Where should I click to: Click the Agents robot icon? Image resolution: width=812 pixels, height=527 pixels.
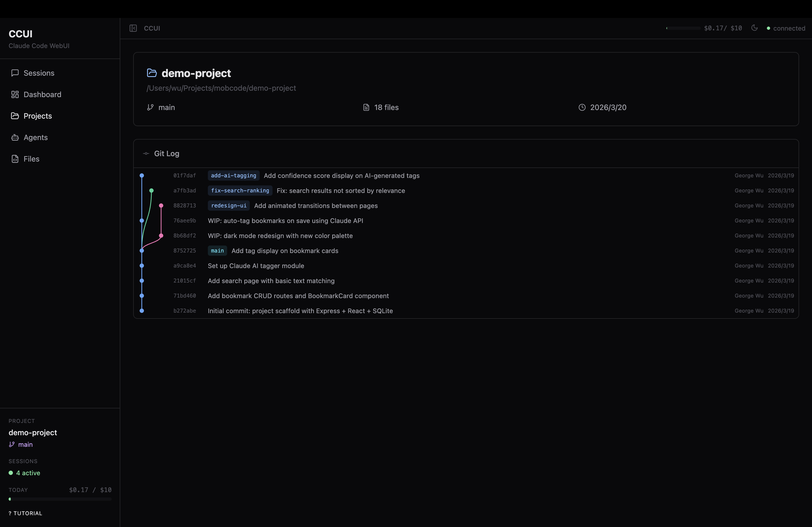[15, 137]
